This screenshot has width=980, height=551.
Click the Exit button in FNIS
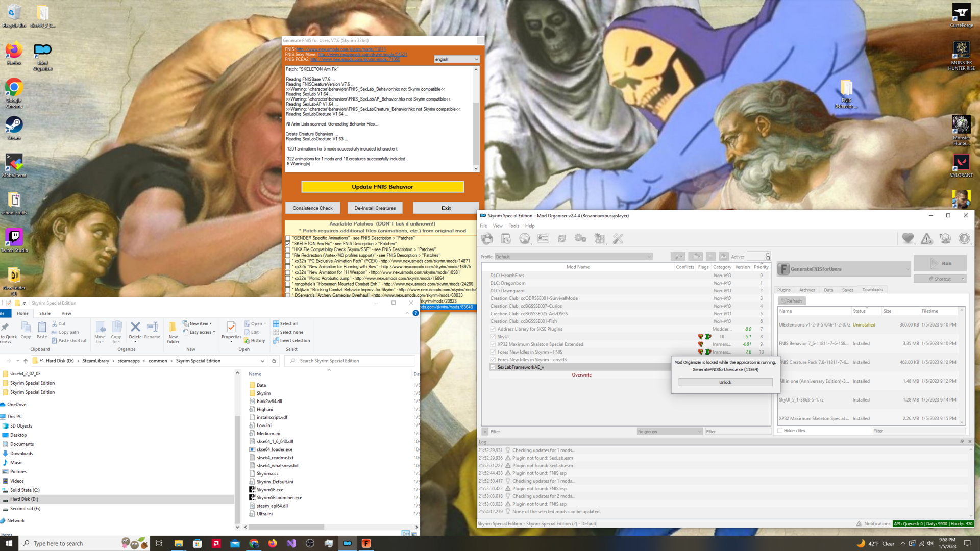[446, 208]
